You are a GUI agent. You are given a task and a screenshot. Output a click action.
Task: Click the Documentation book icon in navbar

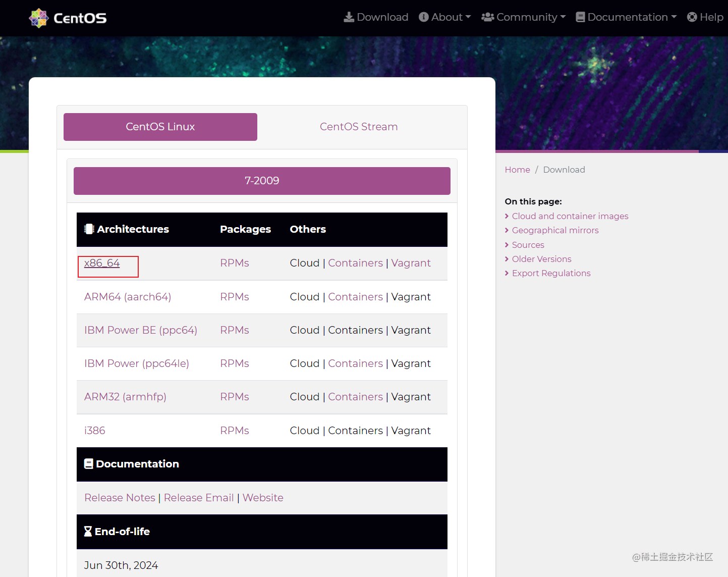point(580,17)
